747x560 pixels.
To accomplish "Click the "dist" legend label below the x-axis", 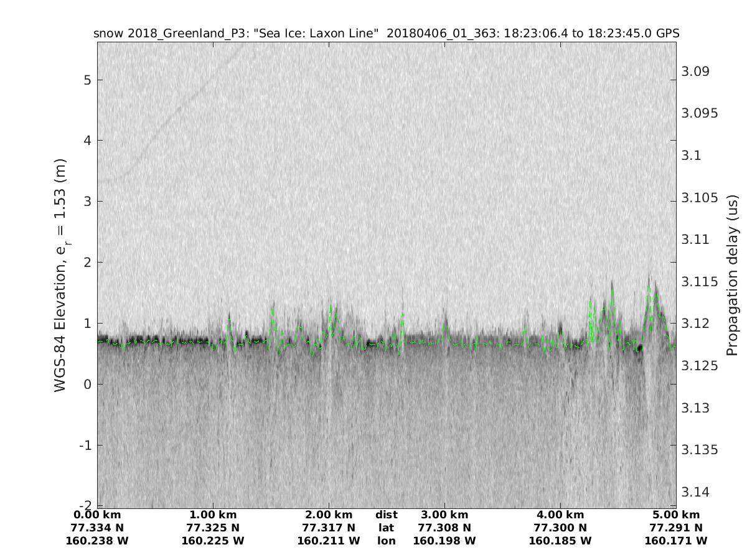I will (x=386, y=515).
